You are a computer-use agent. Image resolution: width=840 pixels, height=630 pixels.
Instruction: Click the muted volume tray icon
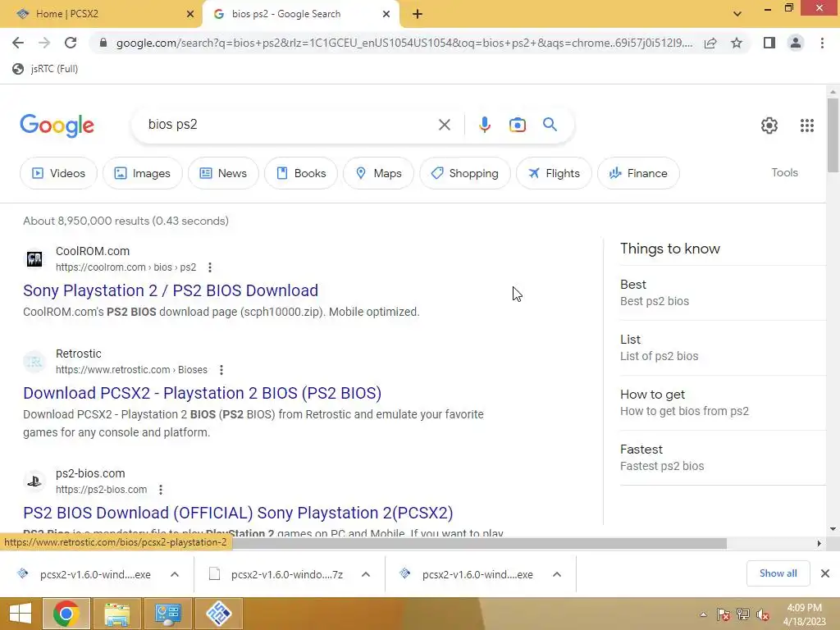pos(763,614)
